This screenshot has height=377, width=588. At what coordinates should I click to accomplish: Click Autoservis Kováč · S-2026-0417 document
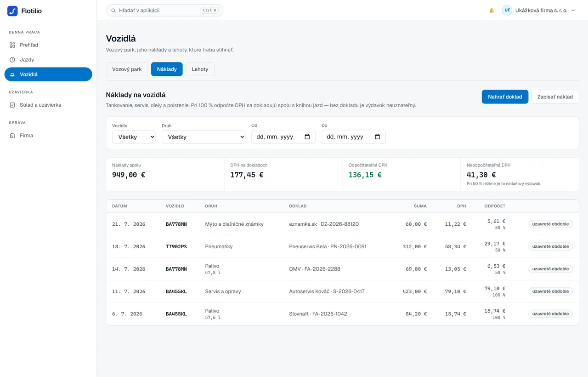tap(327, 291)
